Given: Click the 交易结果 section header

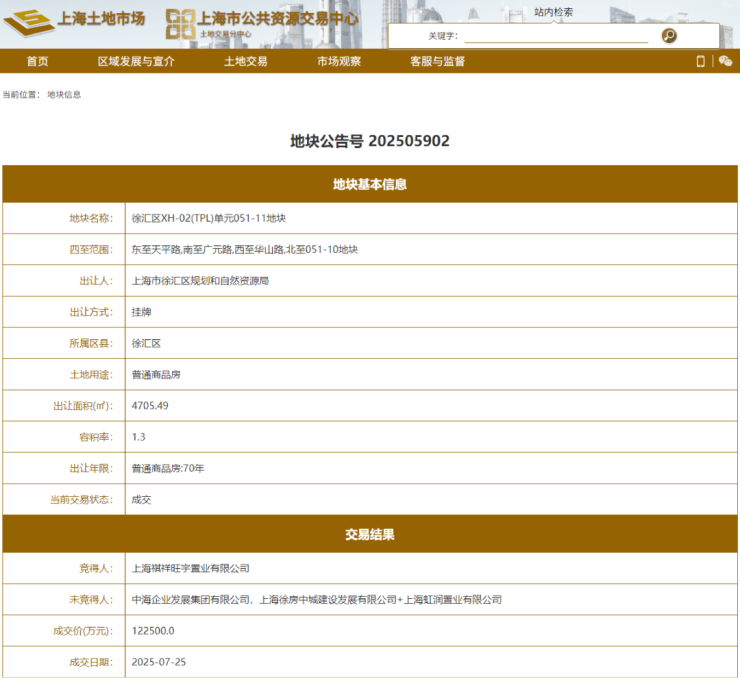Looking at the screenshot, I should (x=370, y=535).
